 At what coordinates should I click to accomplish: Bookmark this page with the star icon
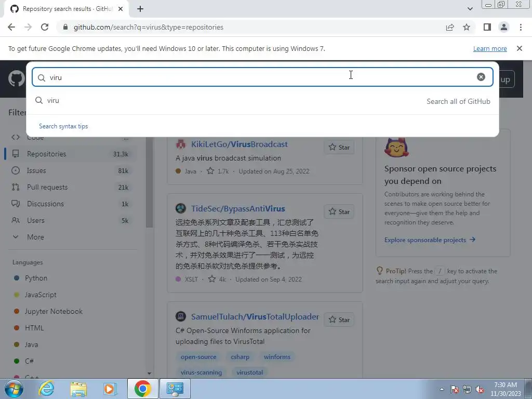click(467, 27)
